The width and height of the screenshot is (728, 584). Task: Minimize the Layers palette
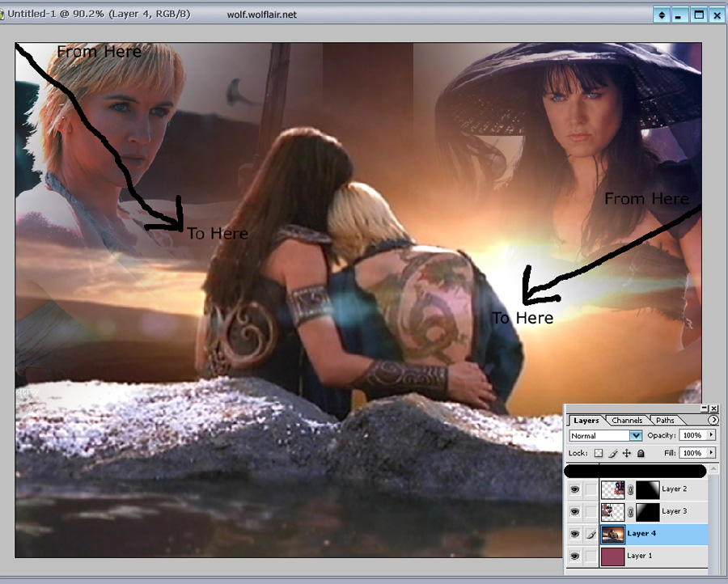pos(705,408)
